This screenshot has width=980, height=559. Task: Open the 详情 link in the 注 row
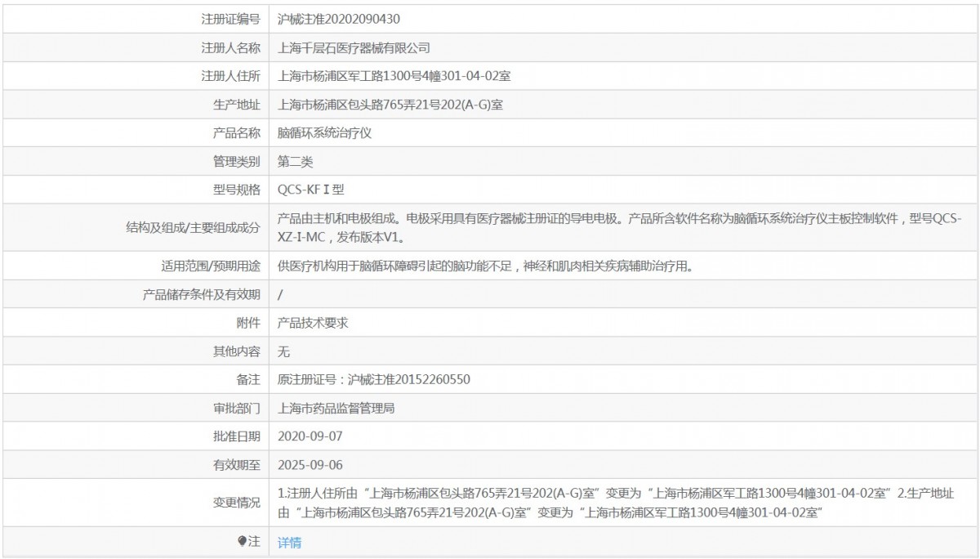pyautogui.click(x=289, y=543)
